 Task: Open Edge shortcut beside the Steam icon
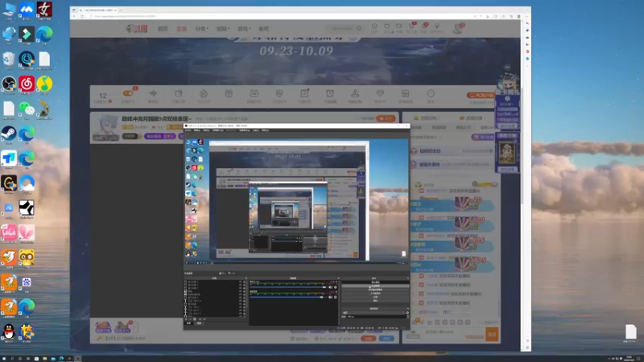[x=27, y=134]
